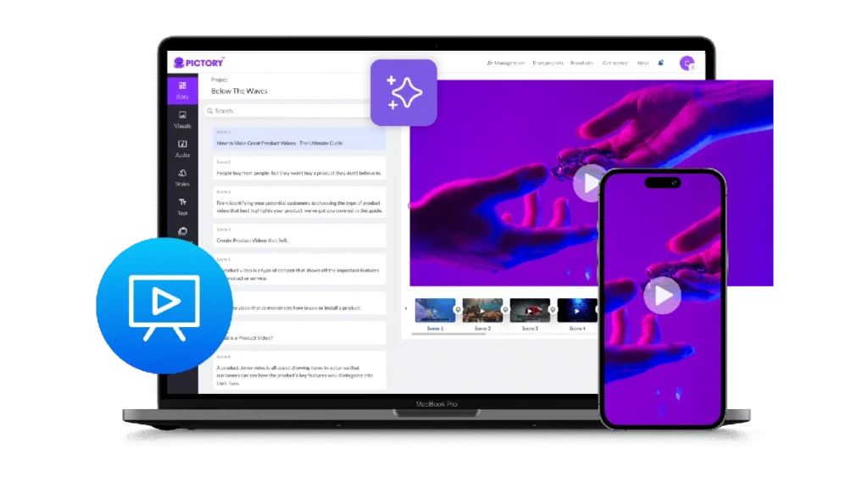Open the Story tab in sidebar
Image resolution: width=868 pixels, height=488 pixels.
(x=182, y=90)
